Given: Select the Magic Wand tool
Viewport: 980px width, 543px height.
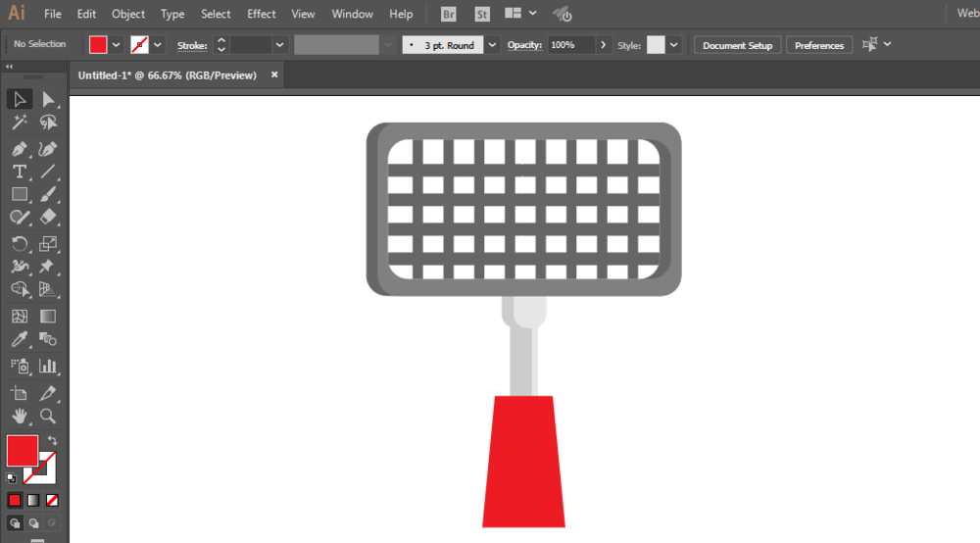Looking at the screenshot, I should click(19, 123).
